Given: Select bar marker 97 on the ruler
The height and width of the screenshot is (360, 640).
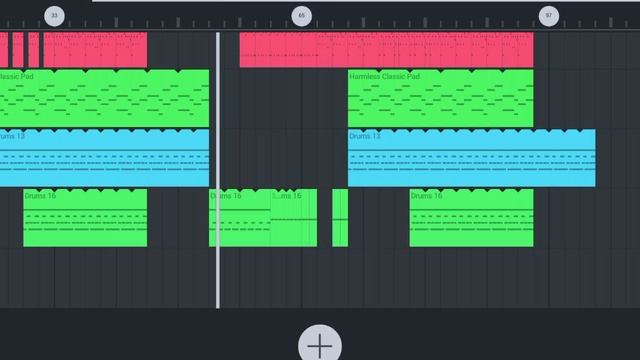Looking at the screenshot, I should point(549,16).
